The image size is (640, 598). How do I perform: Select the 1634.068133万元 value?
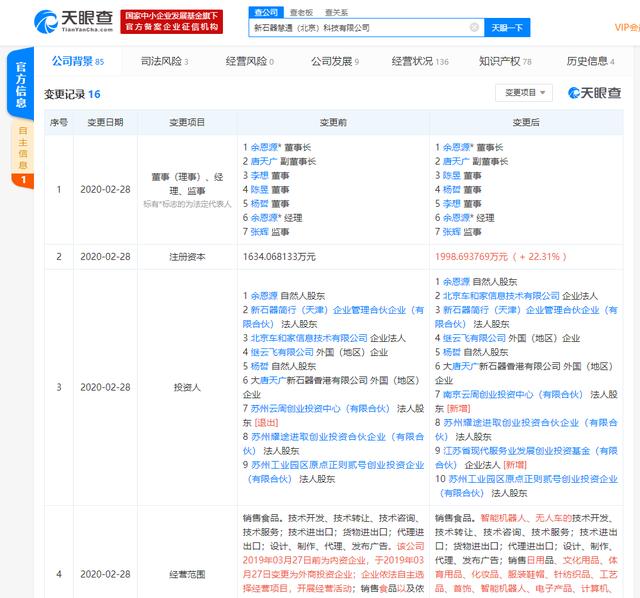[279, 257]
